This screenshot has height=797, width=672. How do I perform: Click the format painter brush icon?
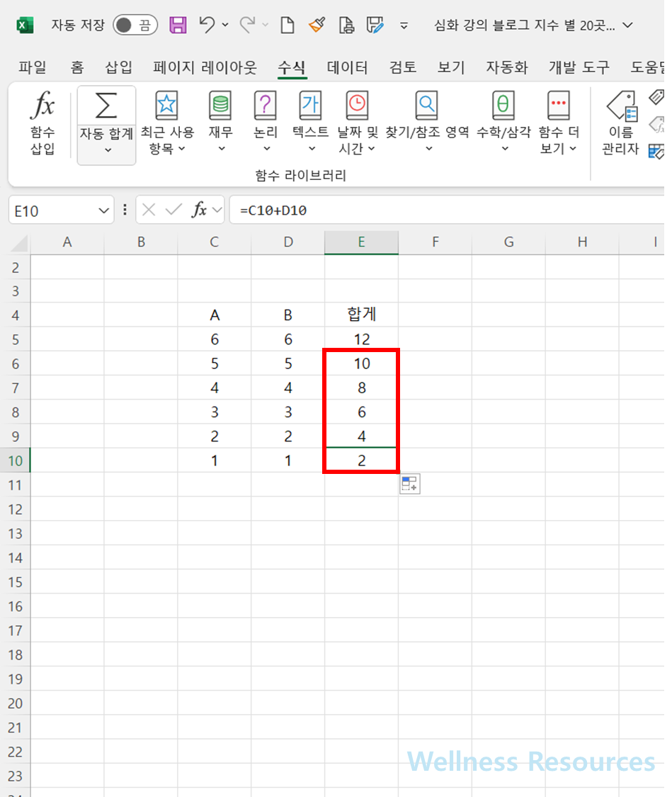tap(317, 25)
